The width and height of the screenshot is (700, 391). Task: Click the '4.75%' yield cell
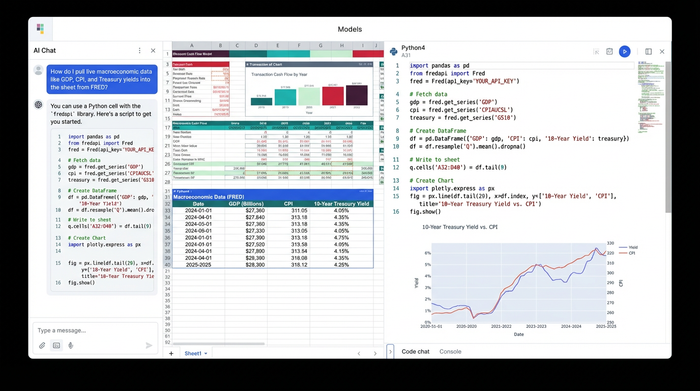click(x=341, y=237)
